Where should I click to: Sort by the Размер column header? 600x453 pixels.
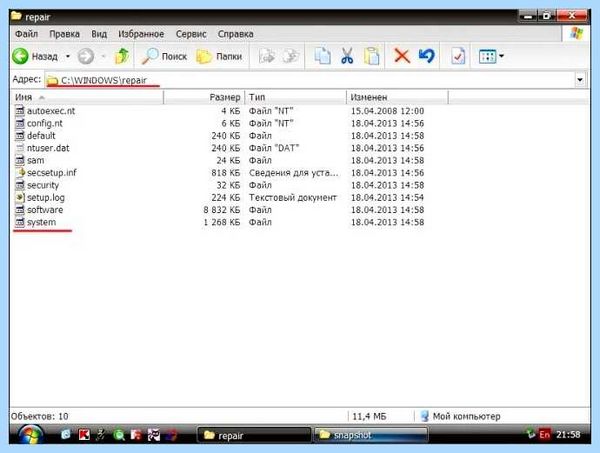coord(204,97)
